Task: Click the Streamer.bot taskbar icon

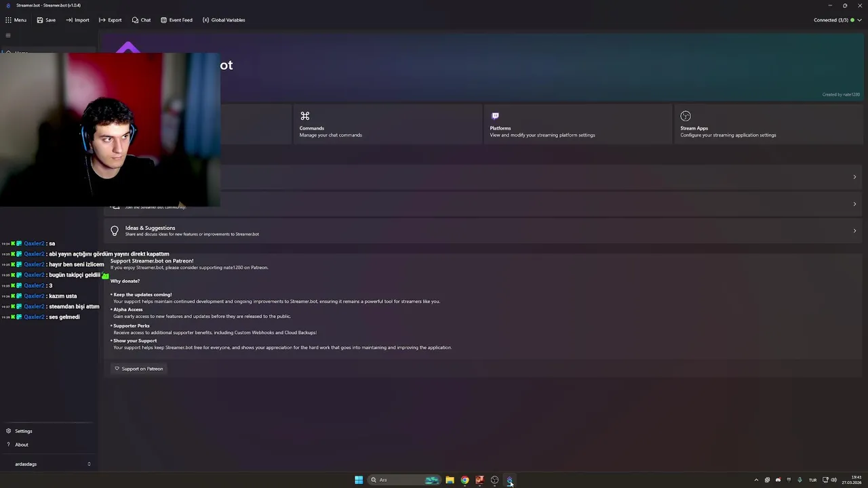Action: click(x=509, y=480)
